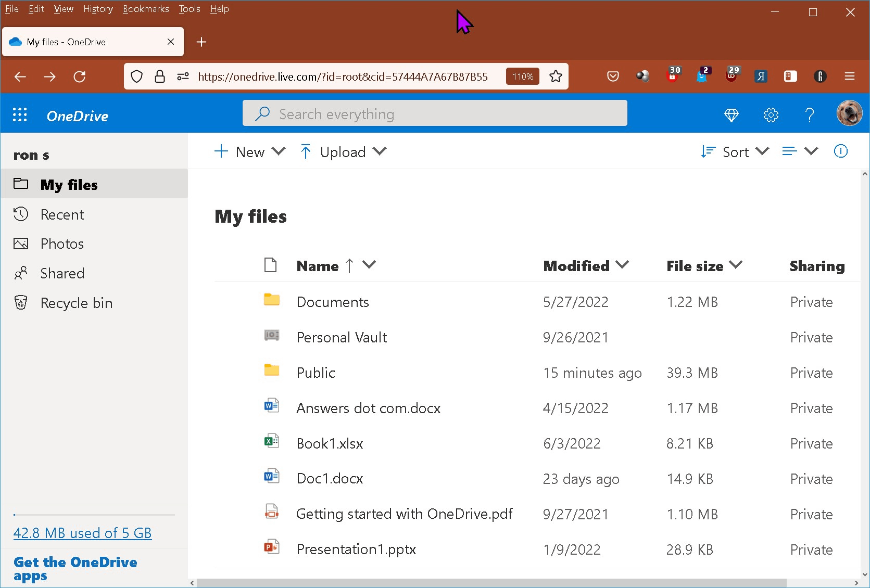Screen dimensions: 870x588
Task: Click Get the OneDrive apps link
Action: (75, 569)
